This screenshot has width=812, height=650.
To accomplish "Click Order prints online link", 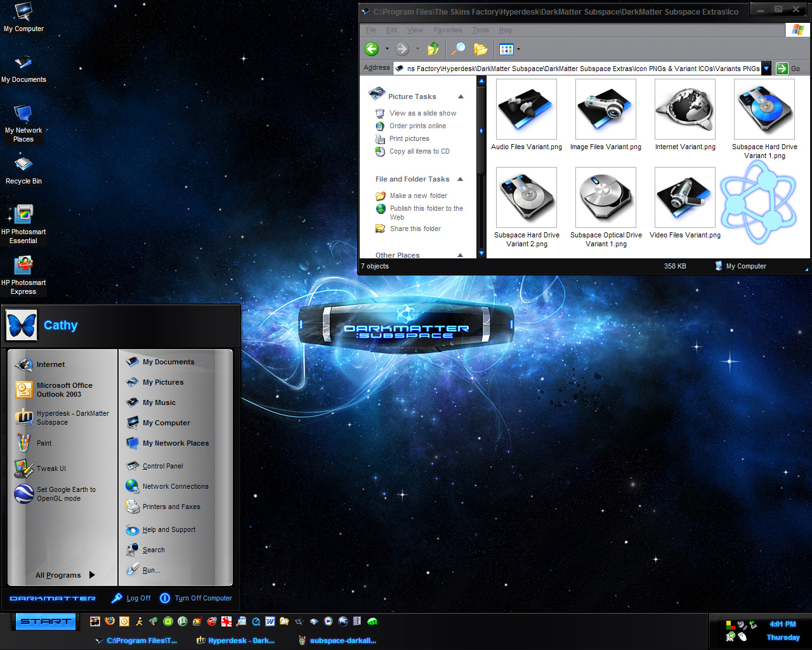I will pos(417,126).
